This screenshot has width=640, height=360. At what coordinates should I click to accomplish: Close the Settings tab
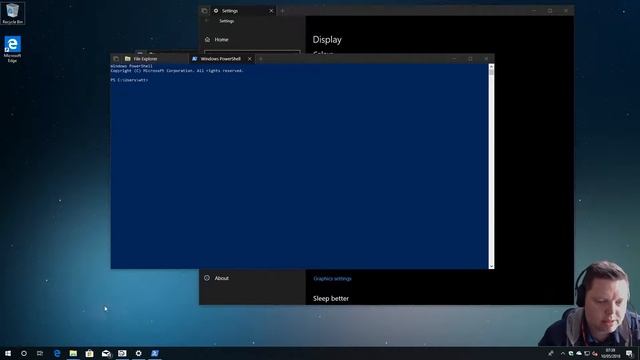[x=271, y=11]
